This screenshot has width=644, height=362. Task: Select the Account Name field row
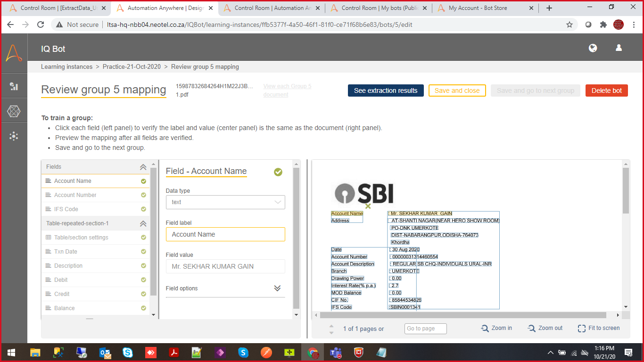point(96,181)
